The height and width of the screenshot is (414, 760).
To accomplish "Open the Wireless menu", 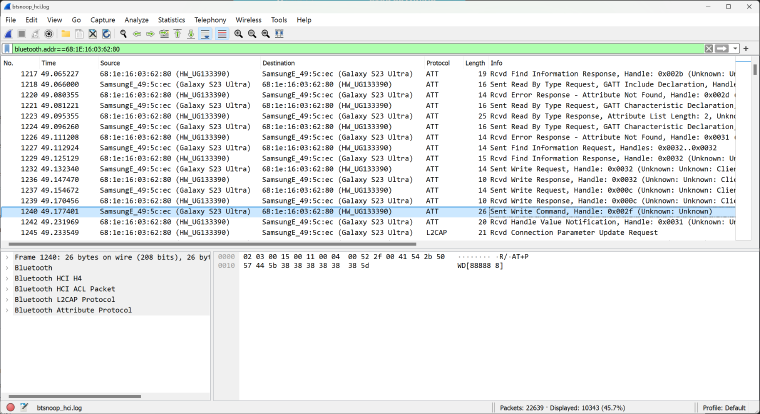I will (248, 20).
